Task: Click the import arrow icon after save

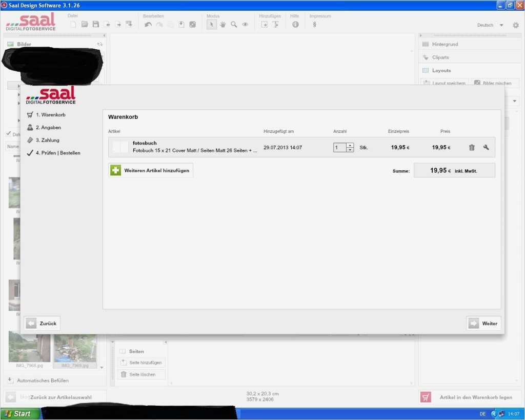Action: [x=107, y=25]
